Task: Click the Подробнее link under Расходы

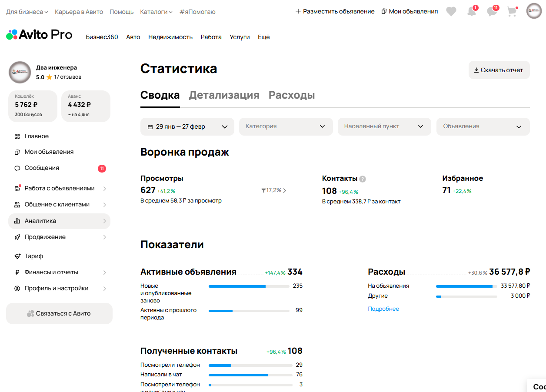Action: click(x=383, y=309)
